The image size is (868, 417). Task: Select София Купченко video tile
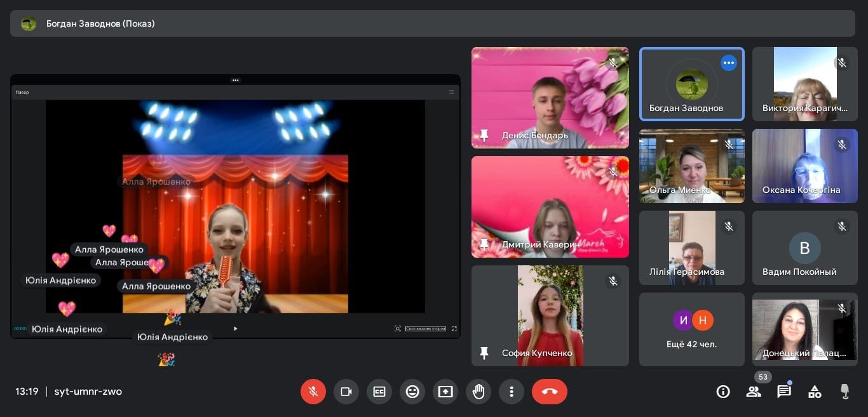click(x=550, y=315)
